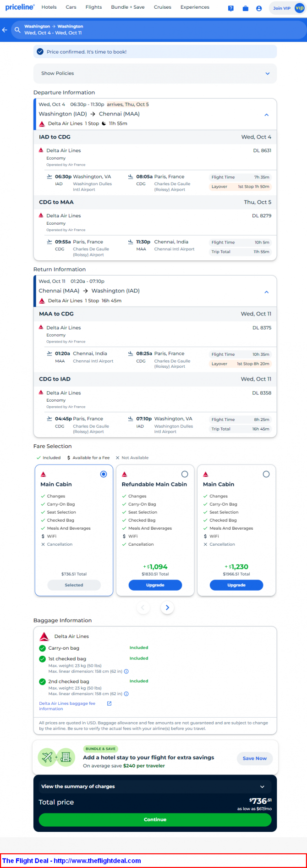Open the Bundle + Save menu item
This screenshot has height=868, width=307.
click(x=128, y=7)
